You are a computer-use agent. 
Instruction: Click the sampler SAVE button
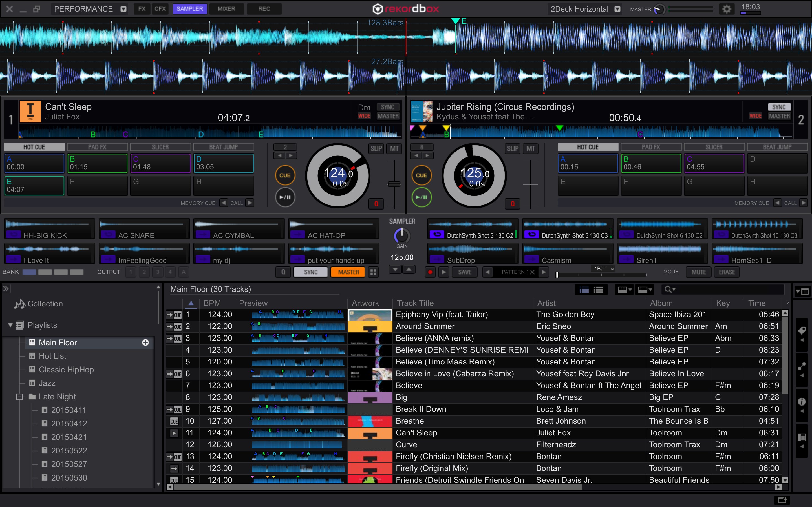click(465, 272)
